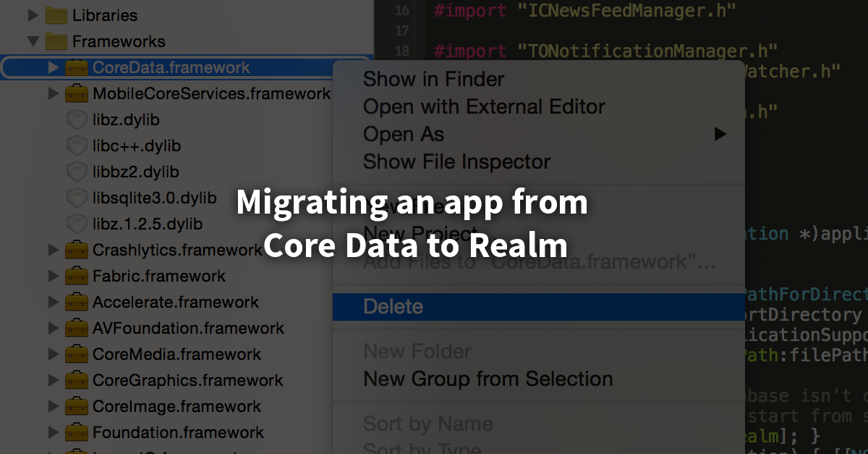Click the Libraries folder icon
Screen dimensions: 868x454
55,14
